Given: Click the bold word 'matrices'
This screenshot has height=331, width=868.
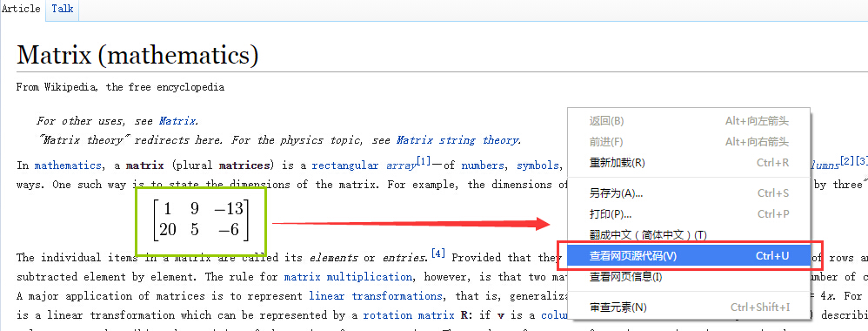Looking at the screenshot, I should coord(244,165).
